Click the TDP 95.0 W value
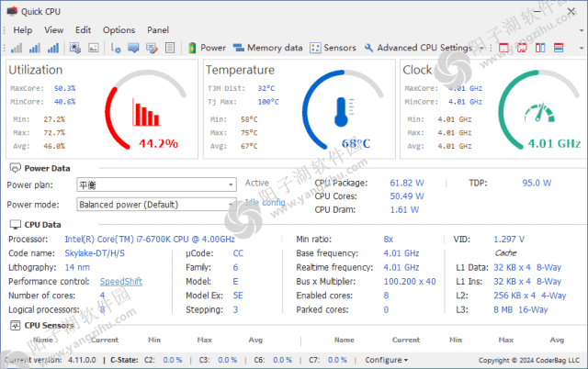The image size is (588, 369). (x=537, y=183)
